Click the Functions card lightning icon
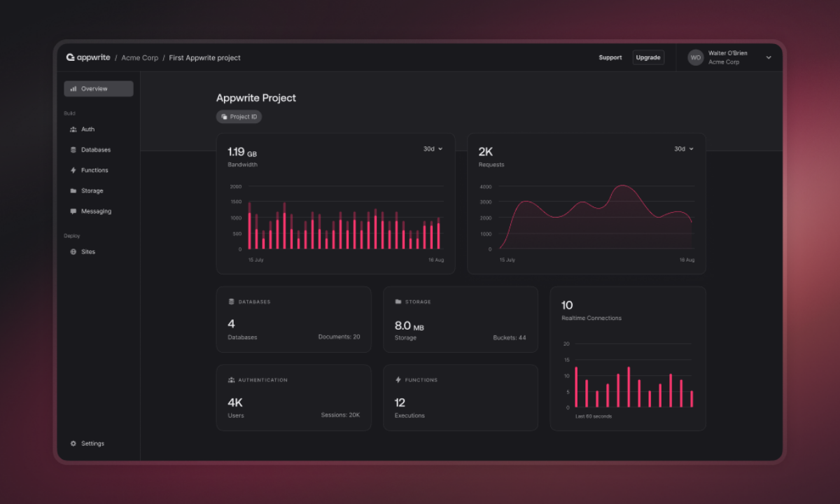Image resolution: width=840 pixels, height=504 pixels. pos(398,380)
